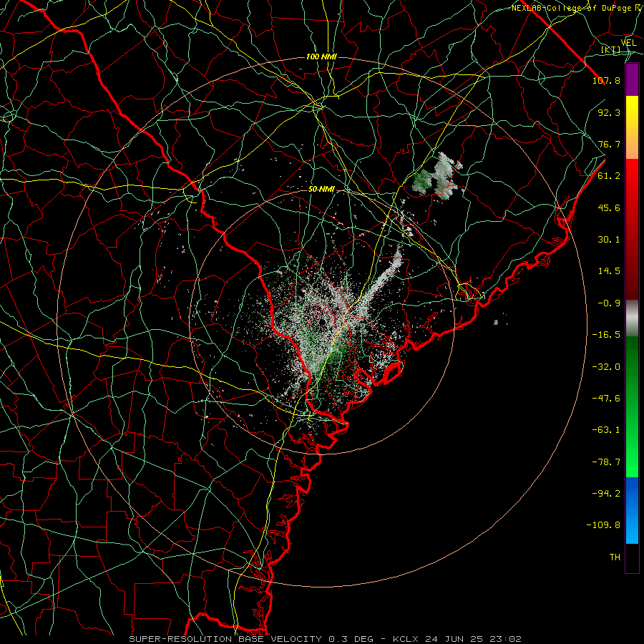Click the blue segment of the color bar

coord(632,510)
